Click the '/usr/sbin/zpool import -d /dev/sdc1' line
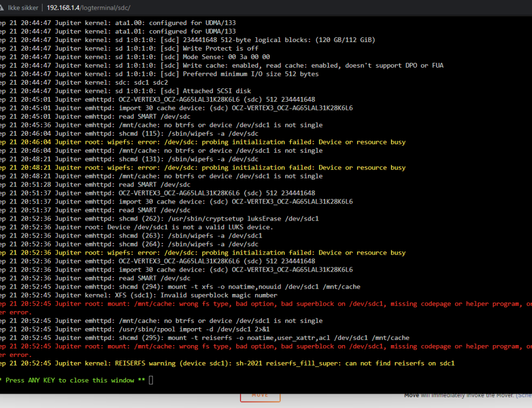 135,329
